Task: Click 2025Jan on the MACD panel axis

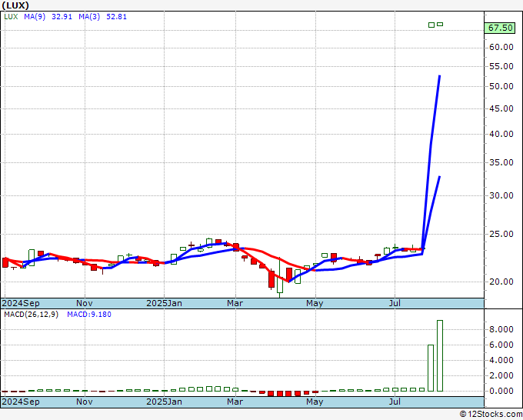Action: (165, 402)
